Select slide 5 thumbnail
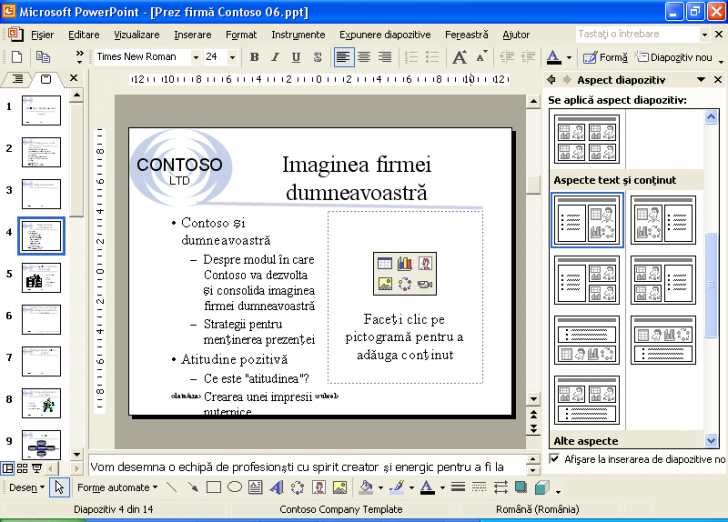728x522 pixels. click(41, 278)
